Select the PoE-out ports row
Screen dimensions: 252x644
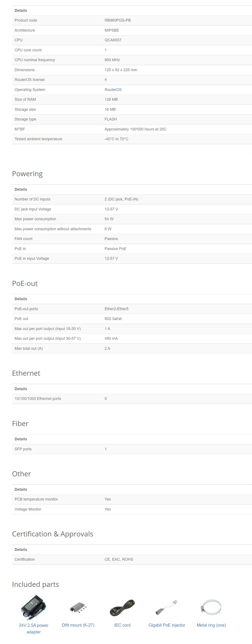132,309
